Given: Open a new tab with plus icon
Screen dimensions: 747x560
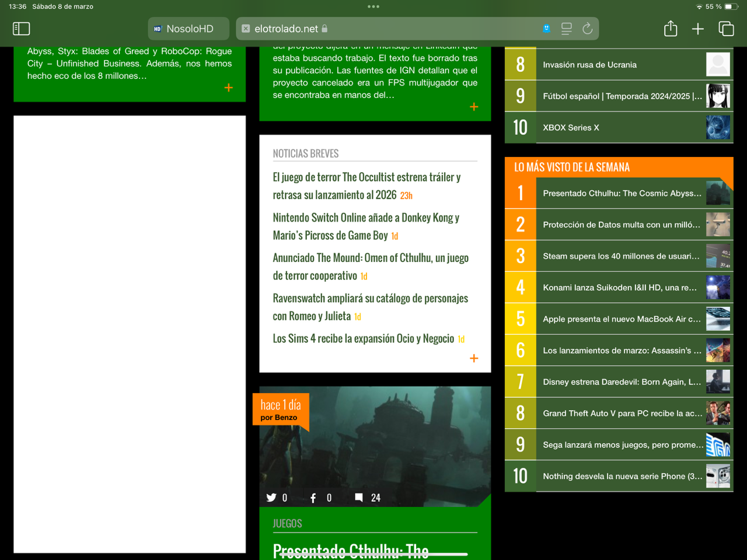Looking at the screenshot, I should (x=698, y=29).
